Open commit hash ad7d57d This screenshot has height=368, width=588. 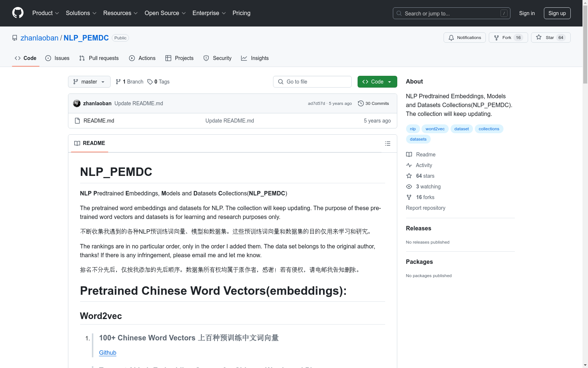316,103
